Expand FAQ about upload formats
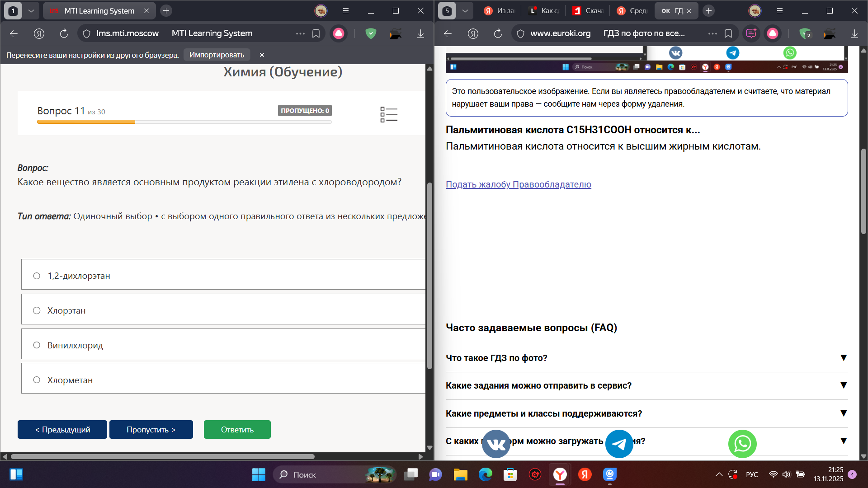This screenshot has height=488, width=868. pos(646,441)
